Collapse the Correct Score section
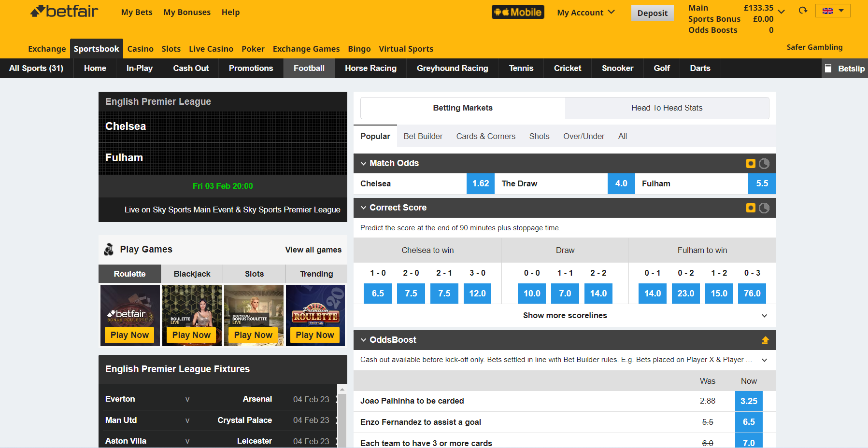This screenshot has height=448, width=868. tap(363, 208)
